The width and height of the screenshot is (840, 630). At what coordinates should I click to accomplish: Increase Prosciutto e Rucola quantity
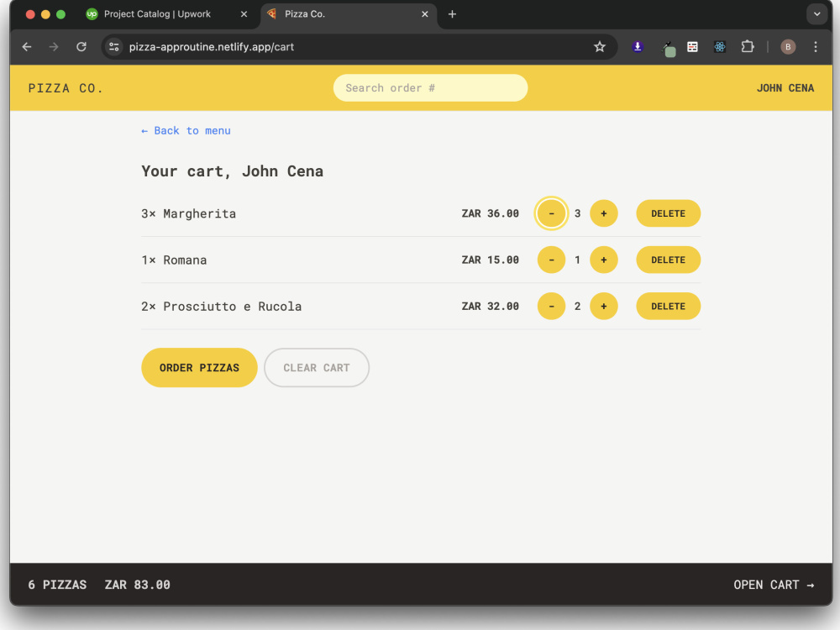[x=604, y=306]
